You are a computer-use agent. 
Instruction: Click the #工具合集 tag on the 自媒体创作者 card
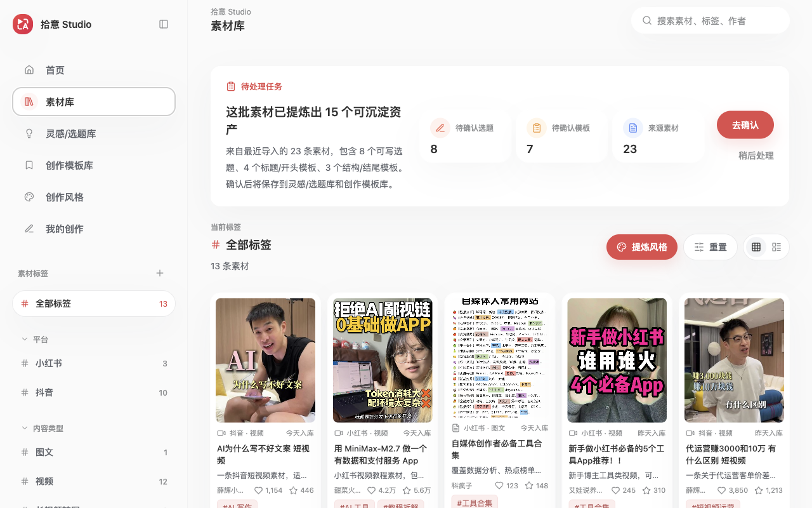[475, 503]
